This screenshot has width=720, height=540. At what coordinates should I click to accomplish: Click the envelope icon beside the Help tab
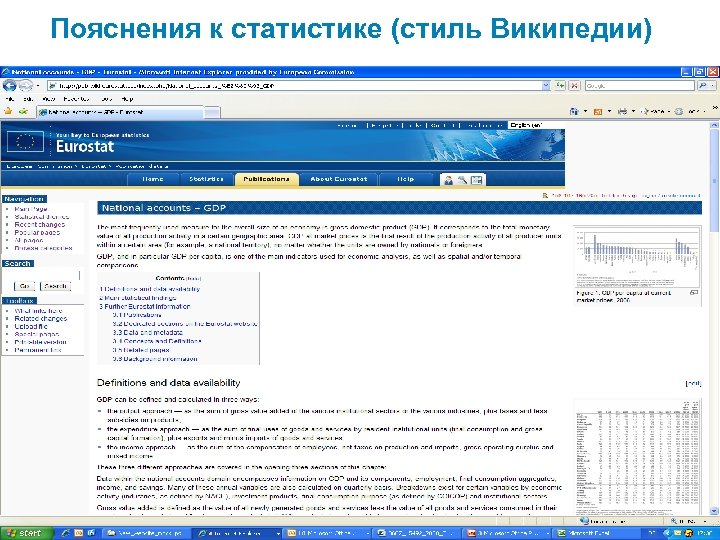click(477, 180)
